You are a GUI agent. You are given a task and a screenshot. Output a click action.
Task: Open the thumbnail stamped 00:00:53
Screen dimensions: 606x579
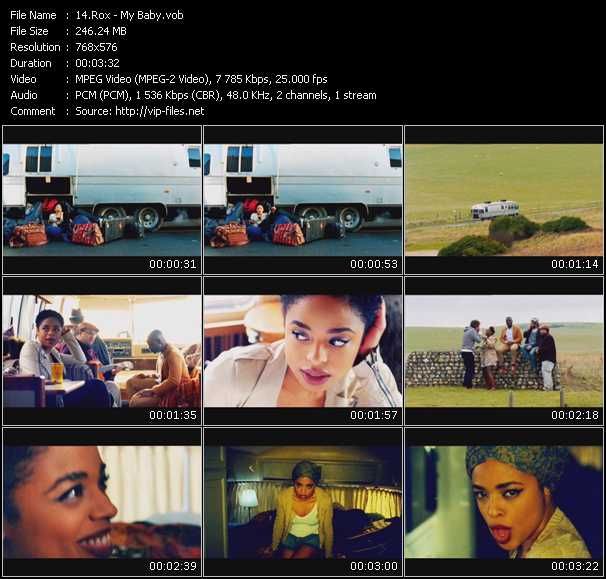[303, 200]
